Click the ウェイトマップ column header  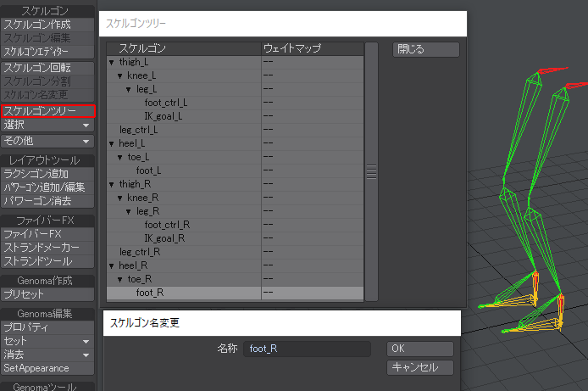click(313, 48)
